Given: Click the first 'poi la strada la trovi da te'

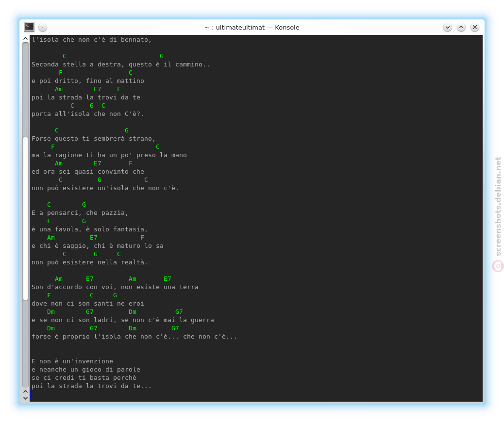Looking at the screenshot, I should point(86,98).
